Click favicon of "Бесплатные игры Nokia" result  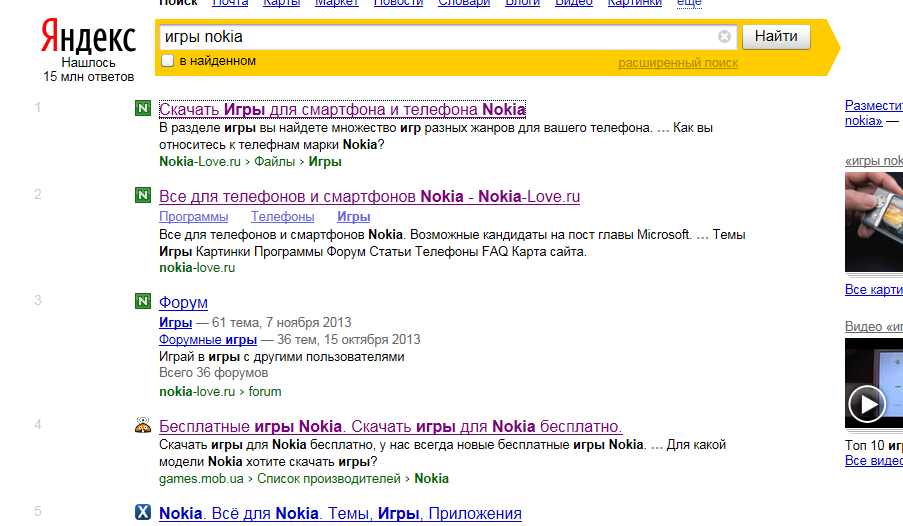pyautogui.click(x=143, y=426)
